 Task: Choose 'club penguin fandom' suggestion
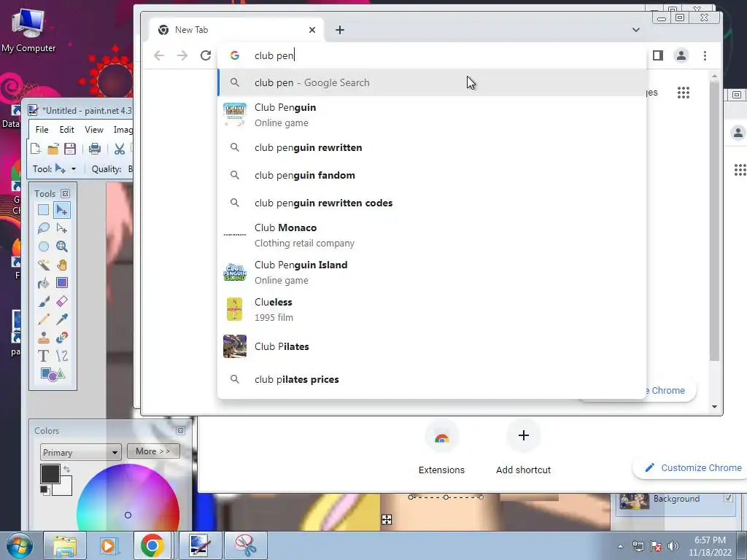click(x=432, y=175)
